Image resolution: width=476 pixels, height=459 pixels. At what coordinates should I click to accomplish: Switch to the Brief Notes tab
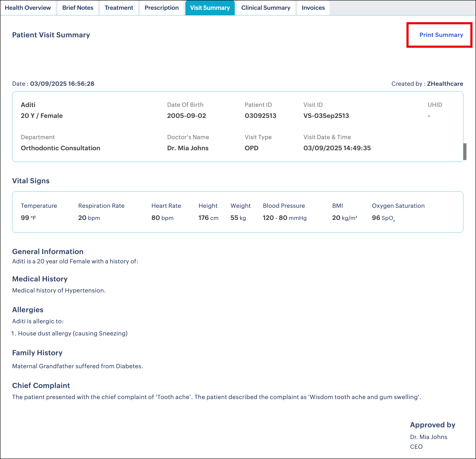[78, 8]
